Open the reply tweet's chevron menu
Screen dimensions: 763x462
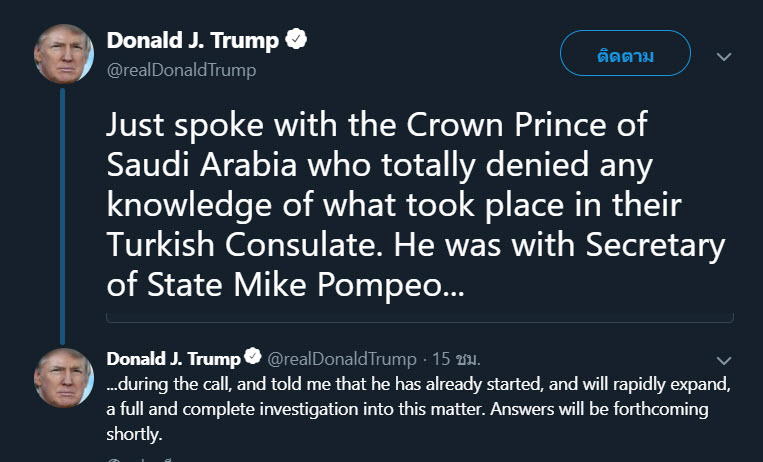(724, 359)
